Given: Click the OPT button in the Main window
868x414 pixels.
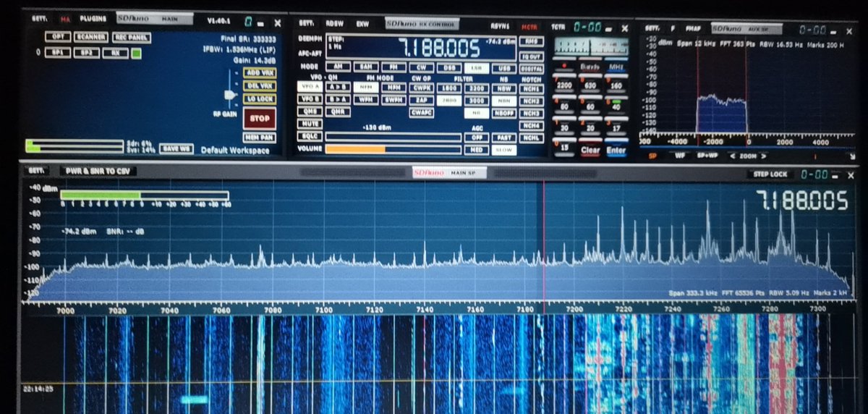Looking at the screenshot, I should pos(58,37).
